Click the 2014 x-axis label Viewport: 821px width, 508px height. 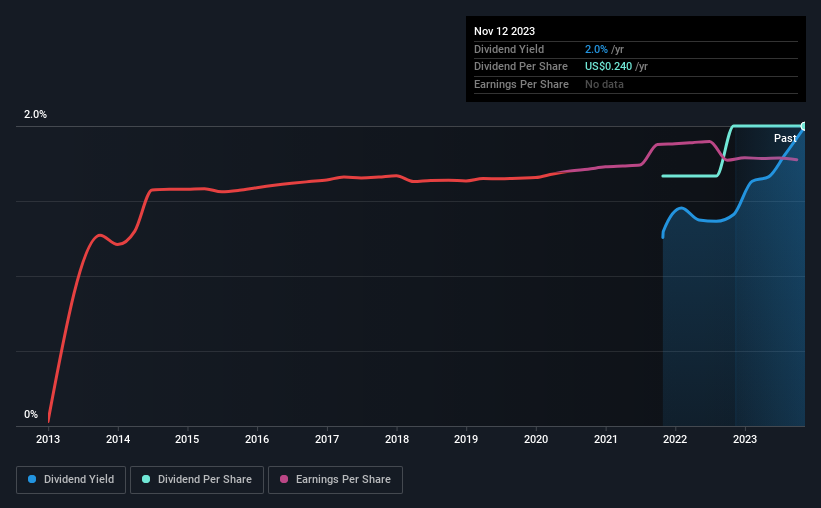coord(118,439)
